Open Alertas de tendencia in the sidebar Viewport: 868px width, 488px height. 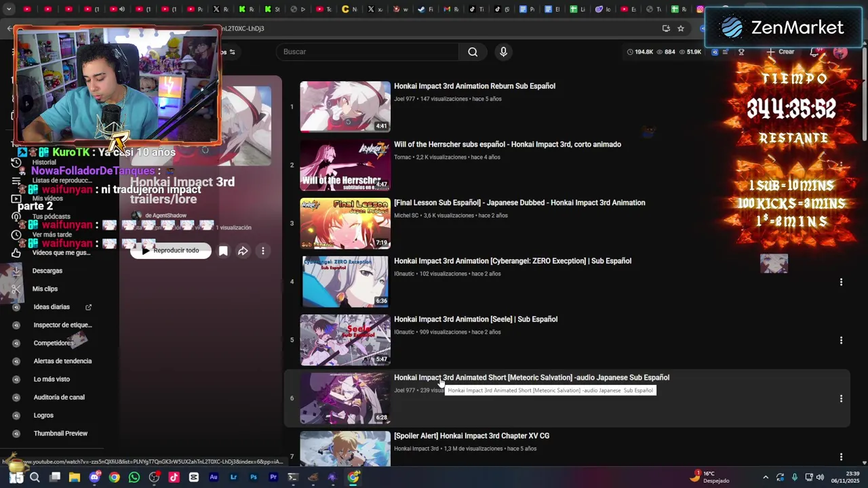tap(62, 361)
